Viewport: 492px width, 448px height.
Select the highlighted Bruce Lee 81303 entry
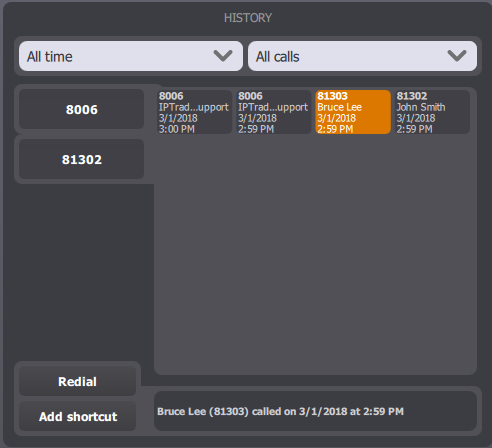pos(353,112)
